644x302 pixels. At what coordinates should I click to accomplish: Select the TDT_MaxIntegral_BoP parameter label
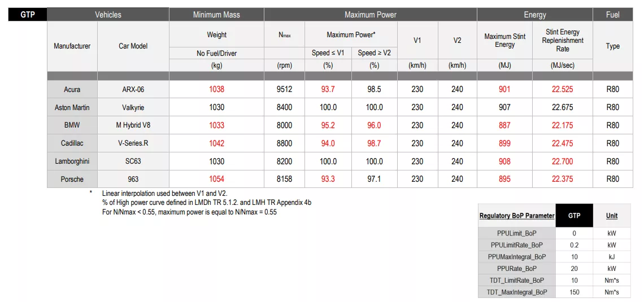(516, 292)
